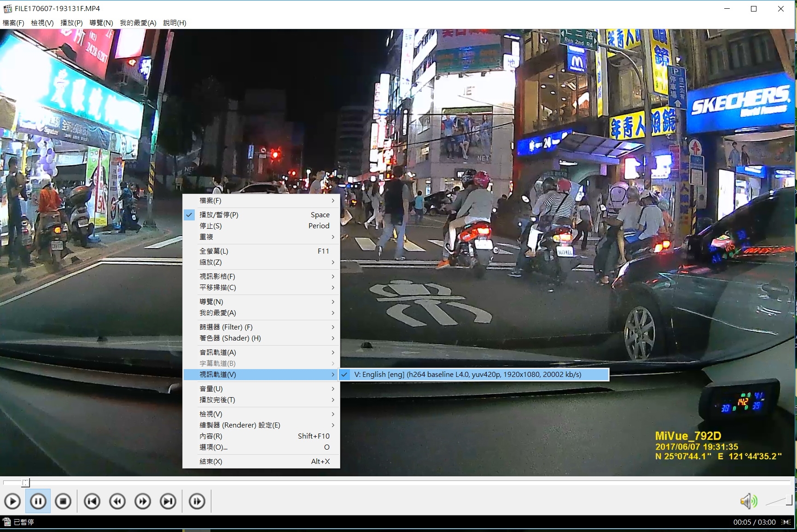Image resolution: width=797 pixels, height=532 pixels.
Task: Click the Stop button in control bar
Action: point(63,501)
